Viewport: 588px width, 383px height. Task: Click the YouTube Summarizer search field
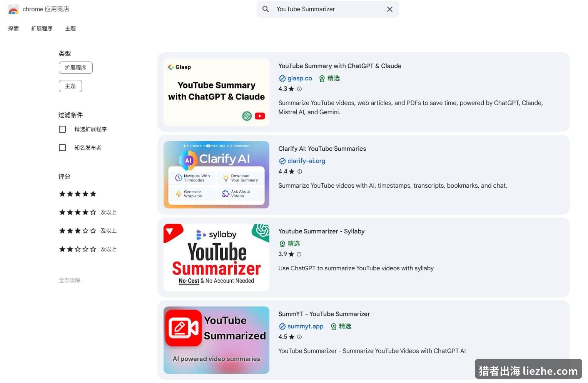[x=328, y=9]
